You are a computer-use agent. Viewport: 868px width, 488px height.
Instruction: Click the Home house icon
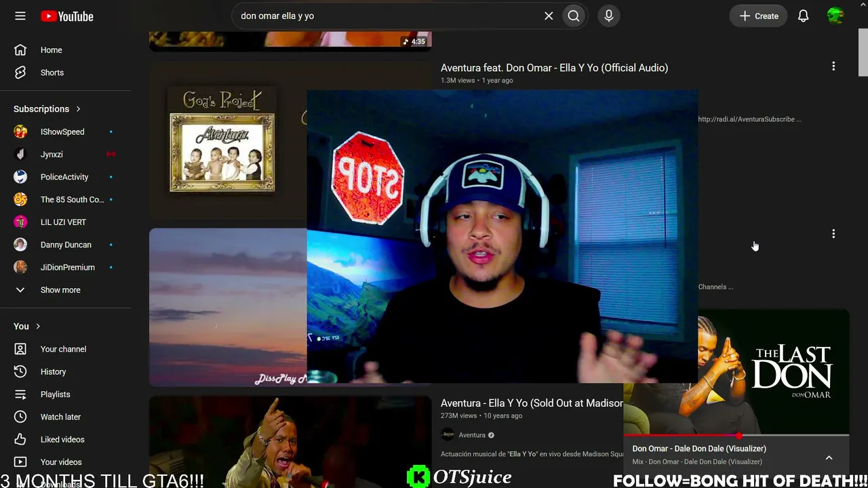pos(20,50)
